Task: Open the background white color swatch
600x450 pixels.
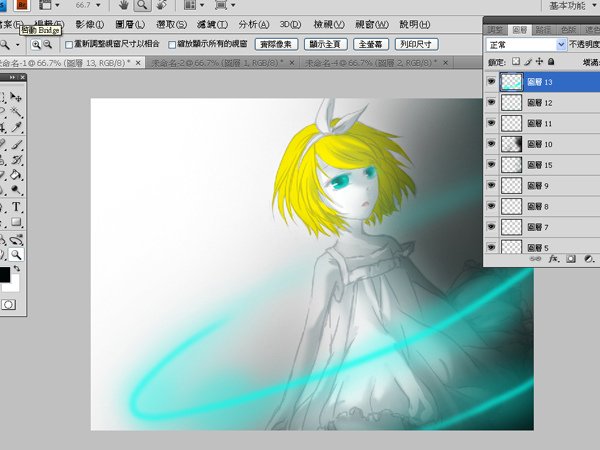Action: (14, 285)
